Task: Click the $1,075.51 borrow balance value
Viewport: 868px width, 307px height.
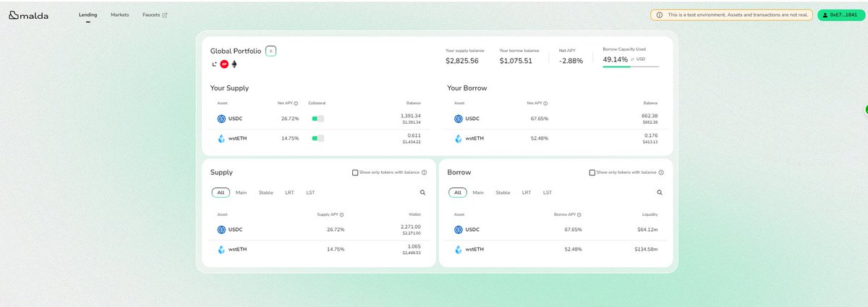Action: (516, 61)
